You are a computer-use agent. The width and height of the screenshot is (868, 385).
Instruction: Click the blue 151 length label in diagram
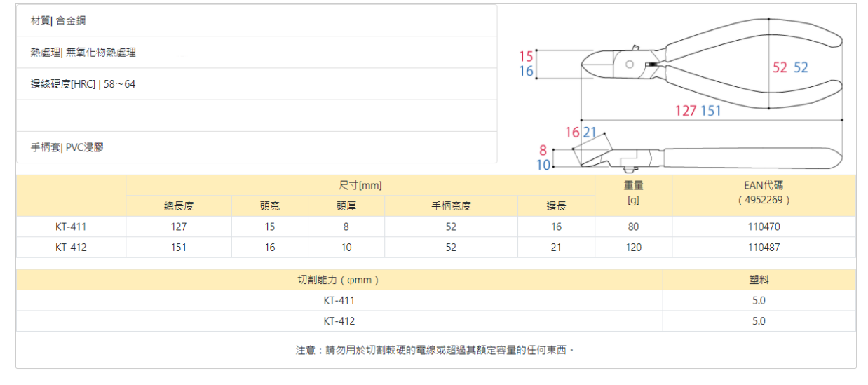710,111
